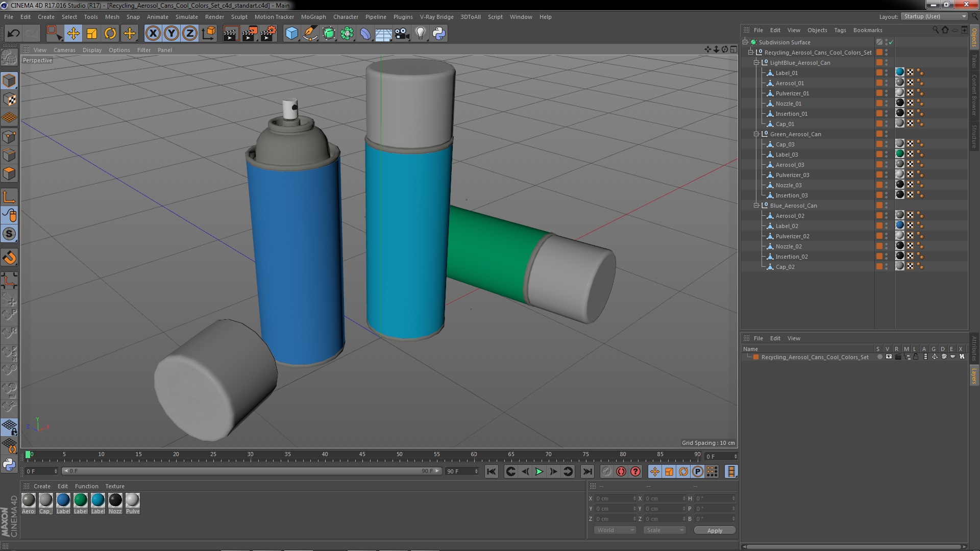Select the Live Selection tool
Viewport: 980px width, 551px height.
coord(54,34)
